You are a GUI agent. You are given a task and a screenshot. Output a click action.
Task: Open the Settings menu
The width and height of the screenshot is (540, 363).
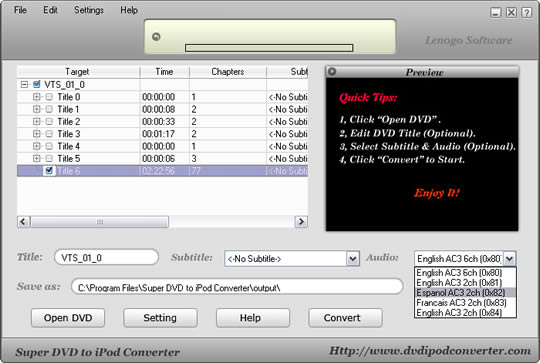click(x=89, y=10)
